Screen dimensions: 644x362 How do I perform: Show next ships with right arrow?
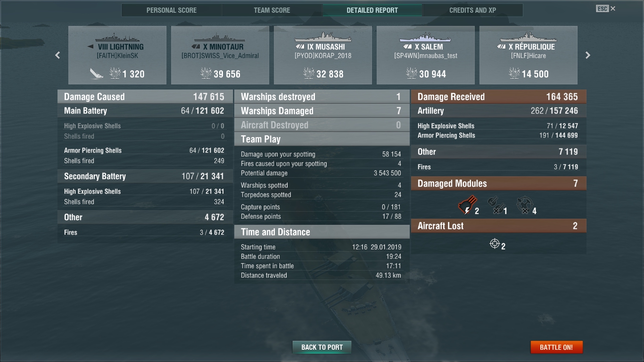pyautogui.click(x=588, y=55)
